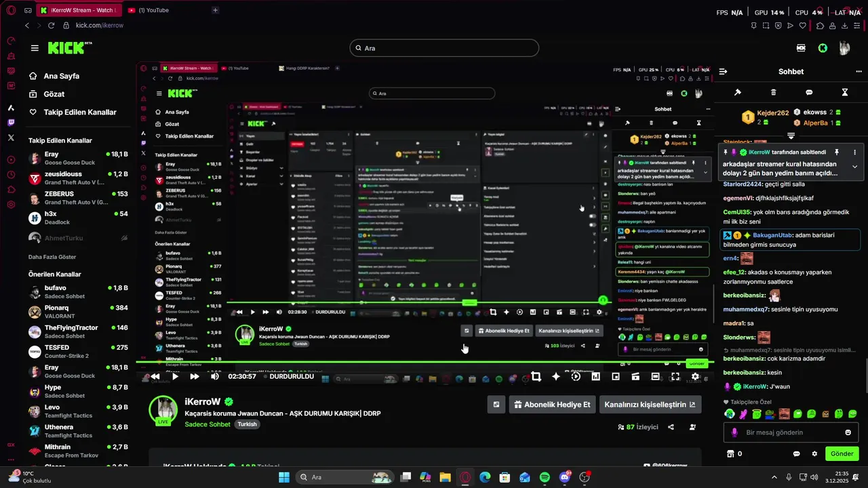Open TESFED Counter-Strike 2 channel
The width and height of the screenshot is (868, 488).
78,351
